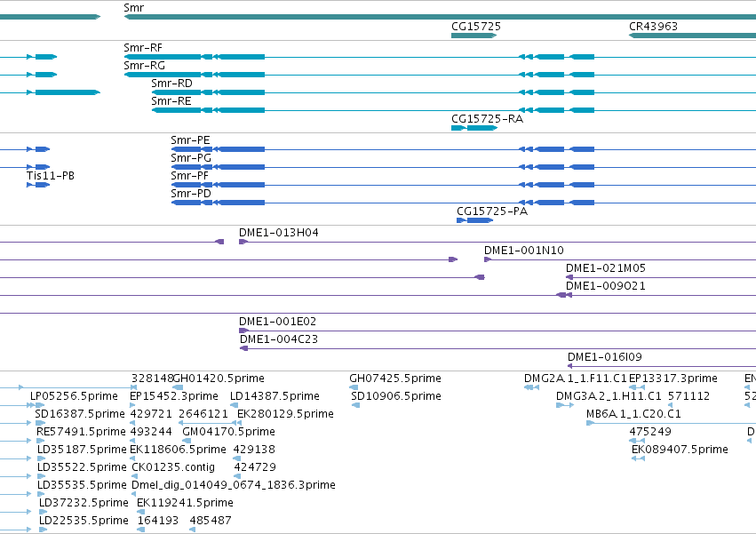Screen dimensions: 756x534
Task: Select the GH07425.5prime EST label
Action: point(395,379)
